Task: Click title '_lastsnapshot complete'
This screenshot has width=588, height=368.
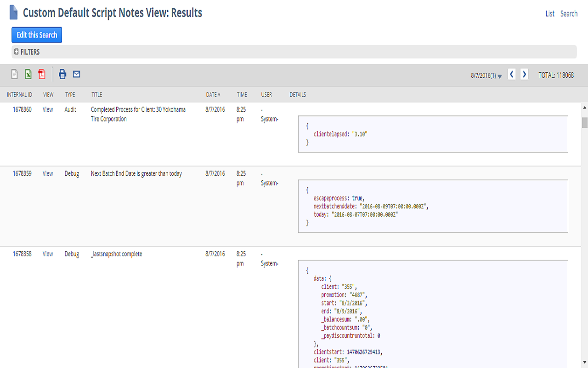Action: click(117, 254)
